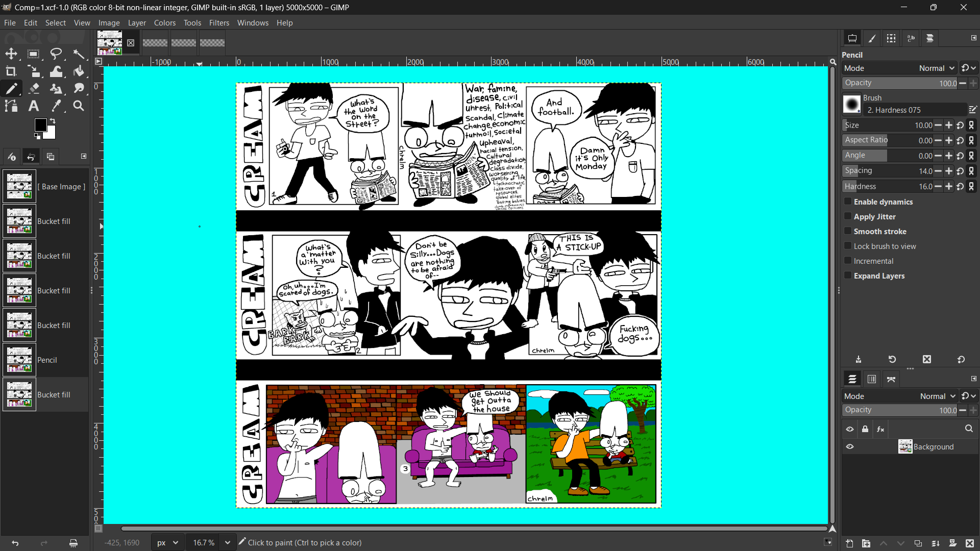Open the File menu
This screenshot has width=980, height=551.
tap(10, 22)
